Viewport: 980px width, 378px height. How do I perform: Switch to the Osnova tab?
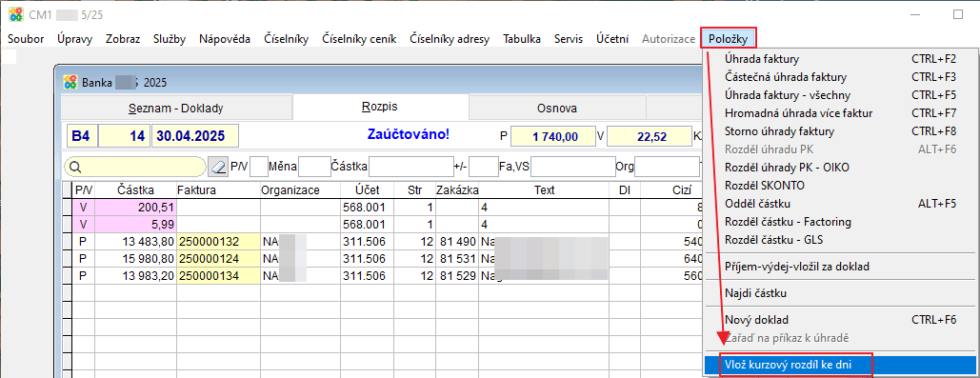(x=557, y=109)
